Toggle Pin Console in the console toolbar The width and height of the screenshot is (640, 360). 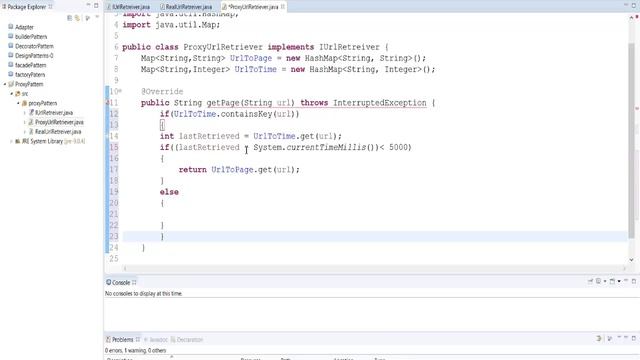pyautogui.click(x=590, y=281)
